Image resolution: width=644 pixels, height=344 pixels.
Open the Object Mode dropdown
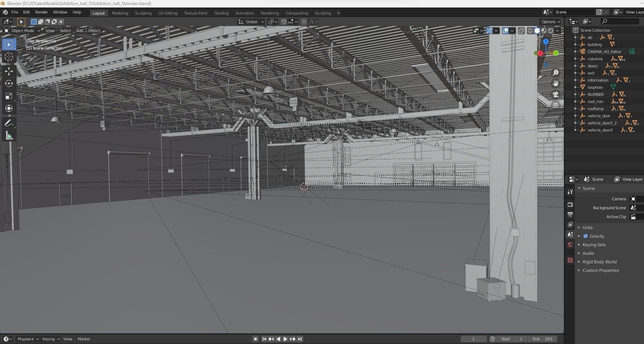click(22, 31)
